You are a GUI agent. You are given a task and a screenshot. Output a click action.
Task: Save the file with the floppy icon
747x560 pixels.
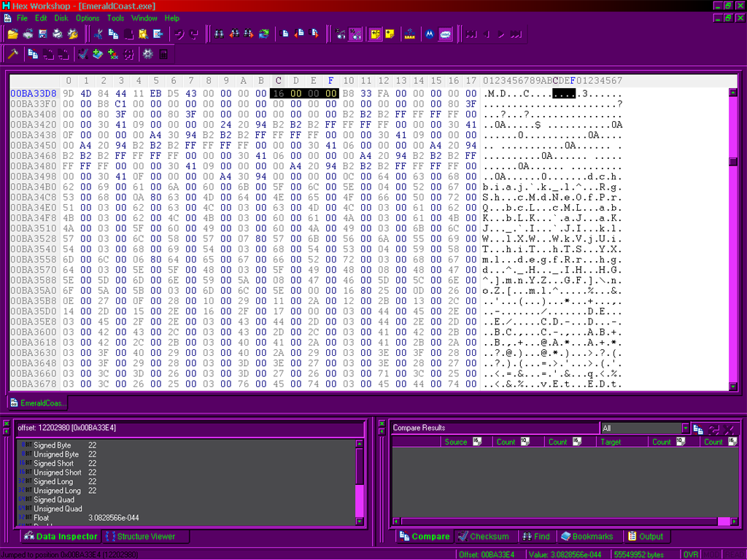point(43,34)
